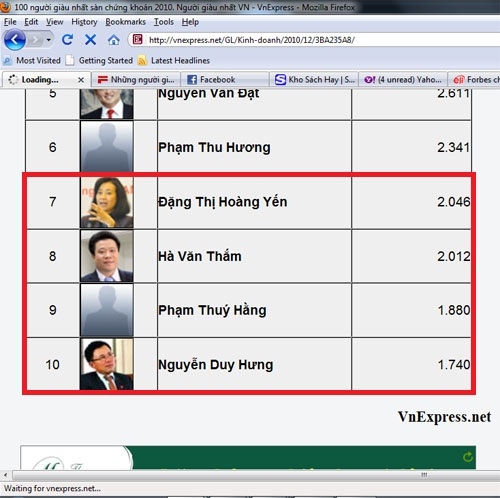Open the File menu
Viewport: 500px width, 498px height.
click(10, 22)
